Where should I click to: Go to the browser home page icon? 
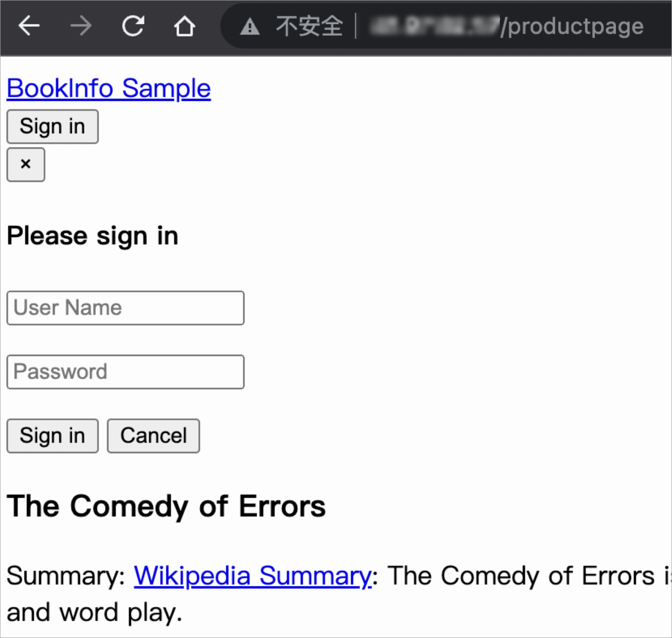click(x=184, y=26)
